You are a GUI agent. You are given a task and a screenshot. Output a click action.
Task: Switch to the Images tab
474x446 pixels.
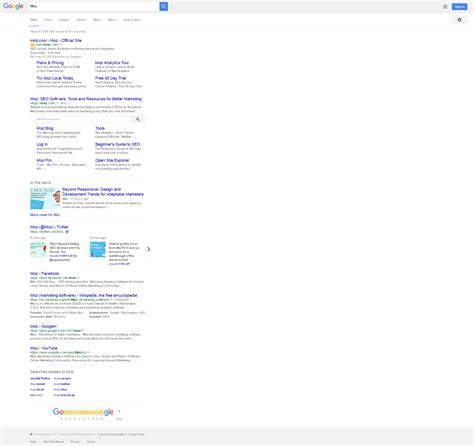click(64, 20)
